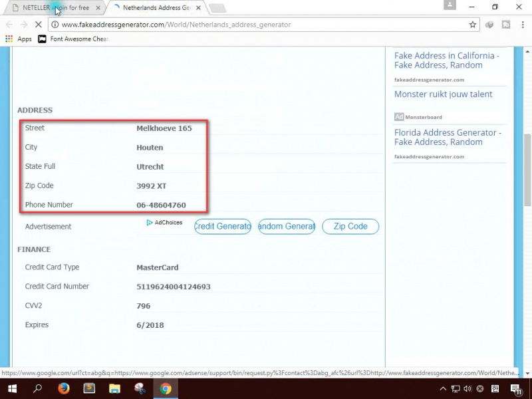Select zip code 3992 XT
Screen dimensions: 532x399
tap(152, 186)
